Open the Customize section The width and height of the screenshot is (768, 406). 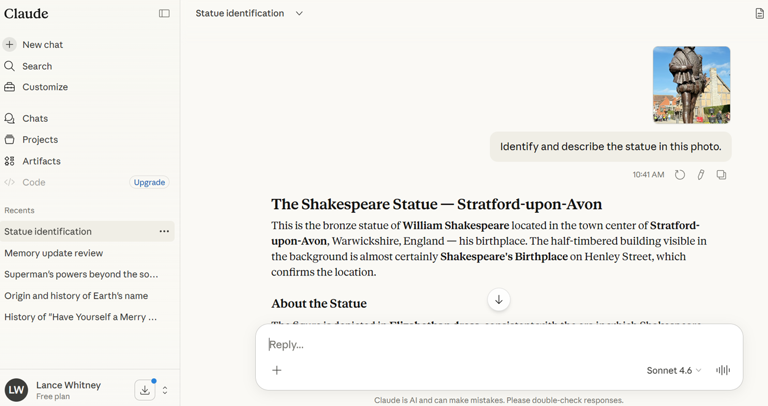click(44, 87)
